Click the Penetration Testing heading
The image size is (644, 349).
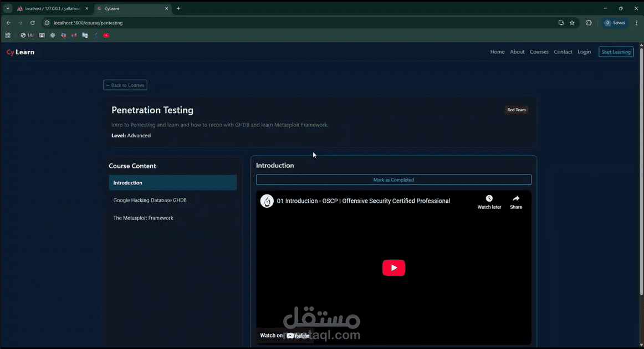pyautogui.click(x=152, y=110)
